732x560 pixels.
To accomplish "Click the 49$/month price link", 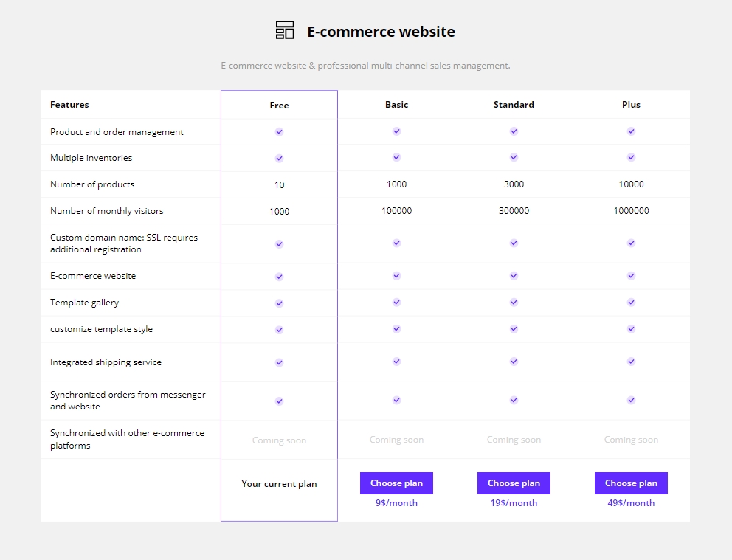I will point(631,503).
